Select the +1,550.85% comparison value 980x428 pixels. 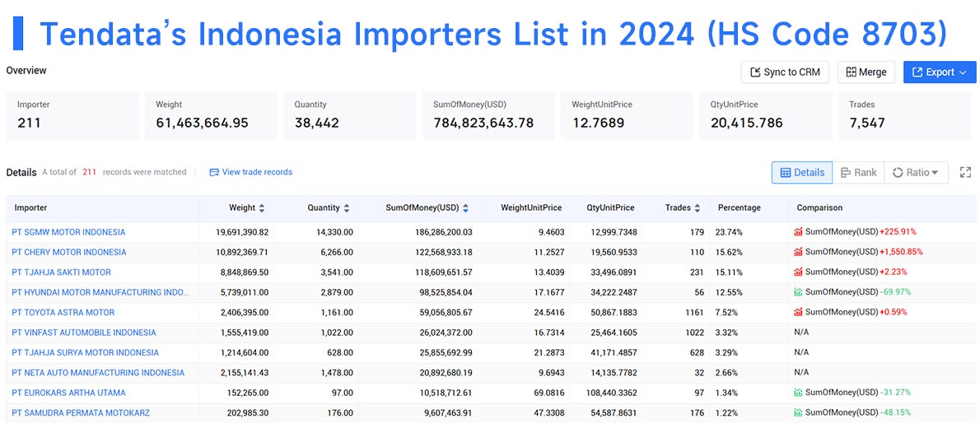coord(901,252)
